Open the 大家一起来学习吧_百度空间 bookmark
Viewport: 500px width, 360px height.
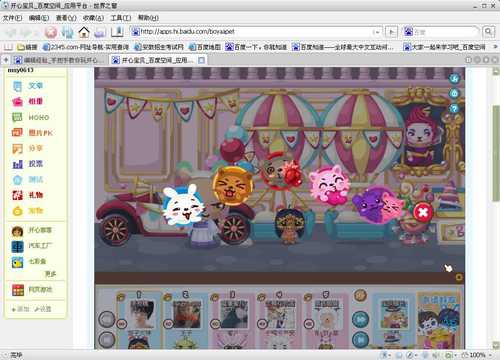pos(444,47)
